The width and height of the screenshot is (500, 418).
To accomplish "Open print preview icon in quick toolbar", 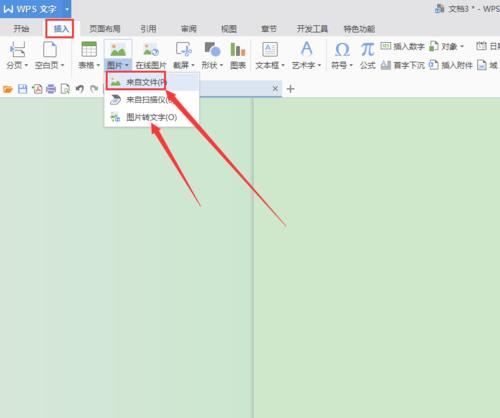I will click(65, 89).
